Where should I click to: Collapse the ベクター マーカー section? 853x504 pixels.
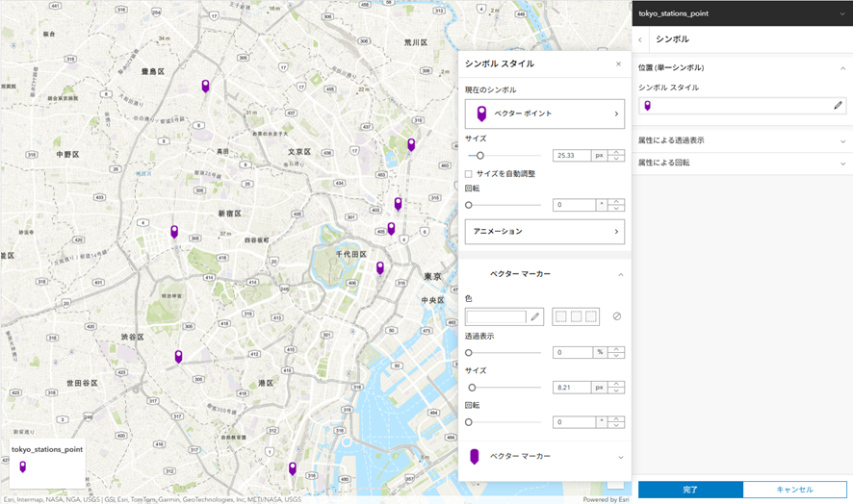coord(620,274)
